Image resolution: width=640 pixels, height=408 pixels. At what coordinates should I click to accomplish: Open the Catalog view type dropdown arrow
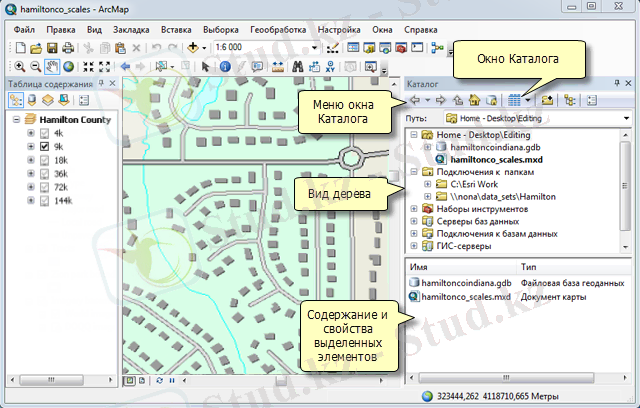coord(528,100)
